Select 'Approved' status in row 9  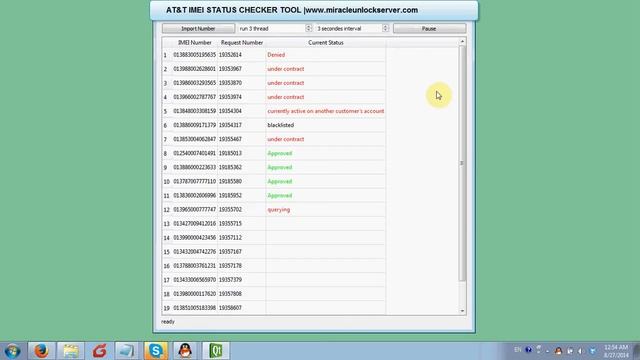coord(280,167)
